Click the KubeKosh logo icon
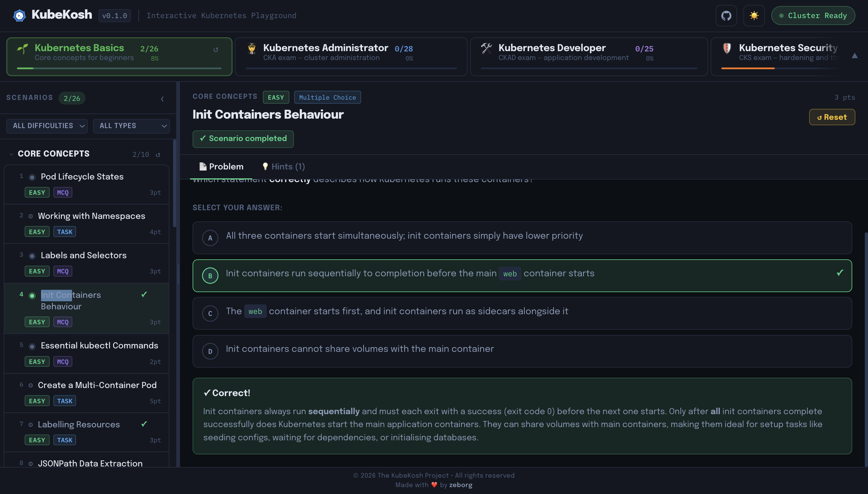The image size is (868, 494). (19, 15)
